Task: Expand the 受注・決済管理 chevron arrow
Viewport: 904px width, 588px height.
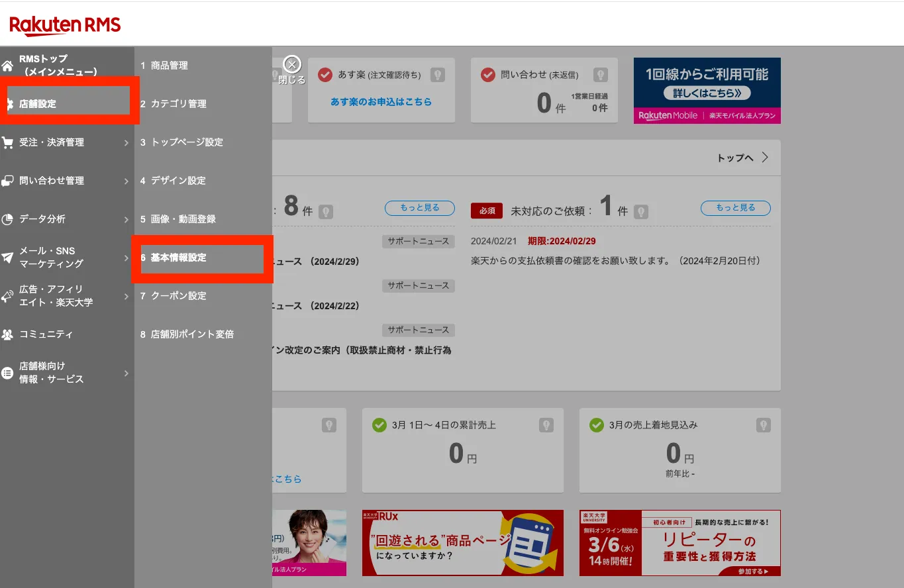Action: (x=126, y=142)
